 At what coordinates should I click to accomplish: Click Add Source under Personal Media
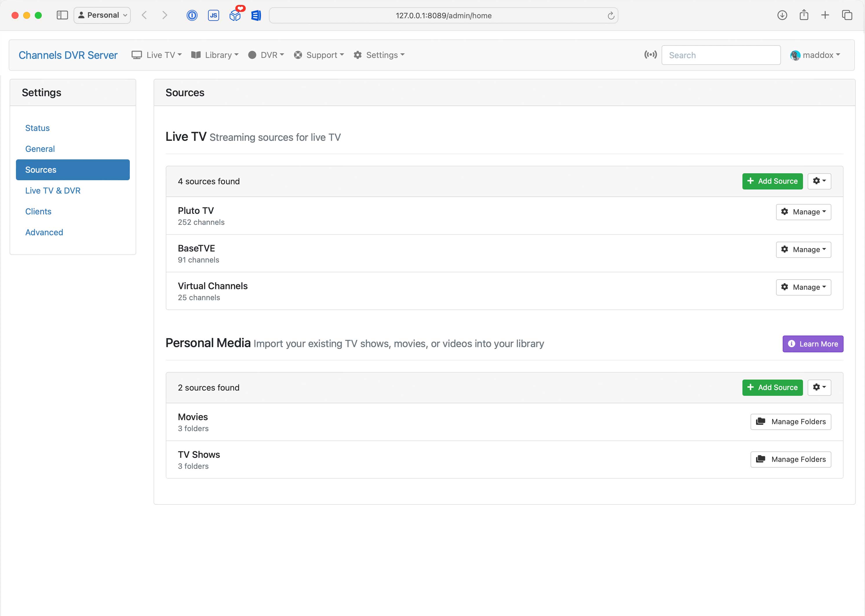772,387
